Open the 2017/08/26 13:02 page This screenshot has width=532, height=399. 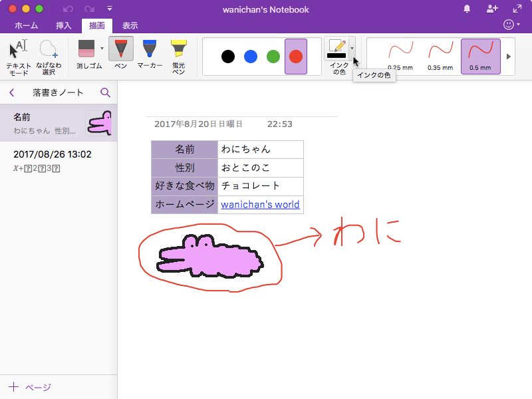point(59,160)
